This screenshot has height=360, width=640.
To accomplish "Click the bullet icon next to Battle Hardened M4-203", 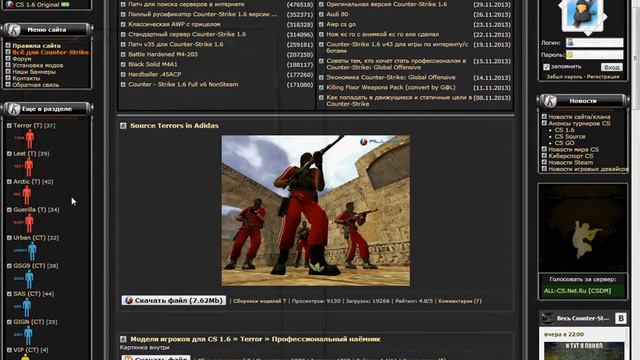I will [123, 54].
